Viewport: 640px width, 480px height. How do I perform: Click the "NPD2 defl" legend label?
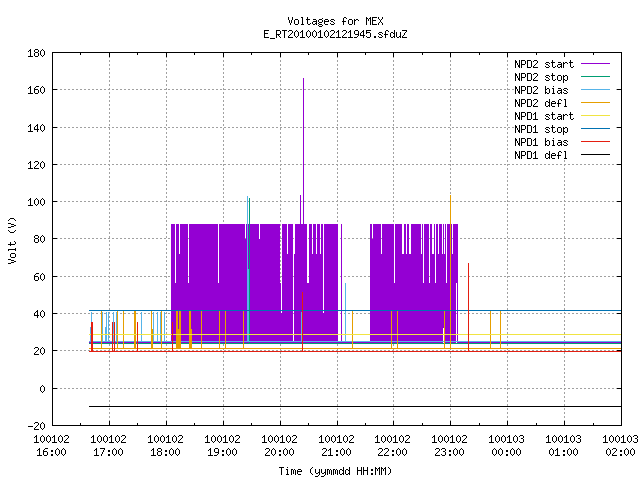click(x=541, y=103)
